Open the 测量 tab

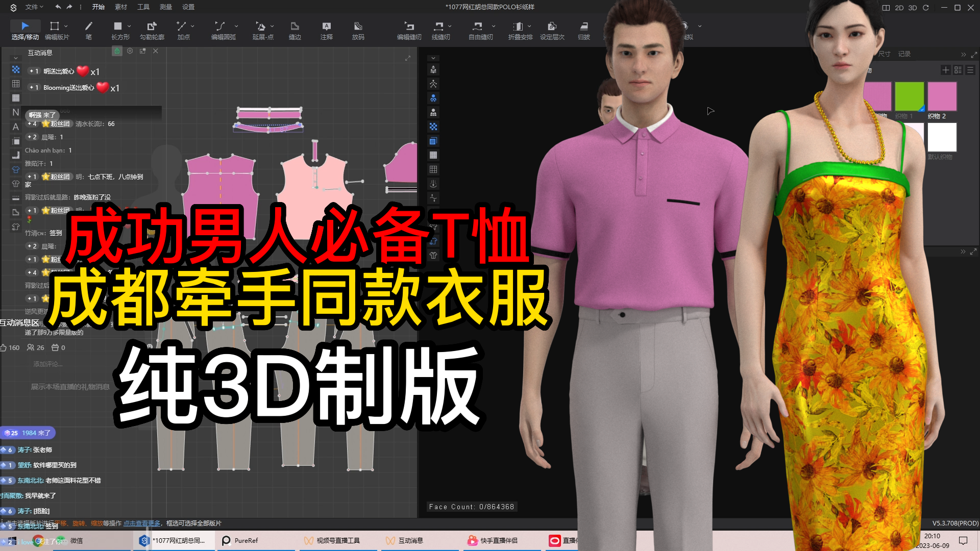point(166,7)
